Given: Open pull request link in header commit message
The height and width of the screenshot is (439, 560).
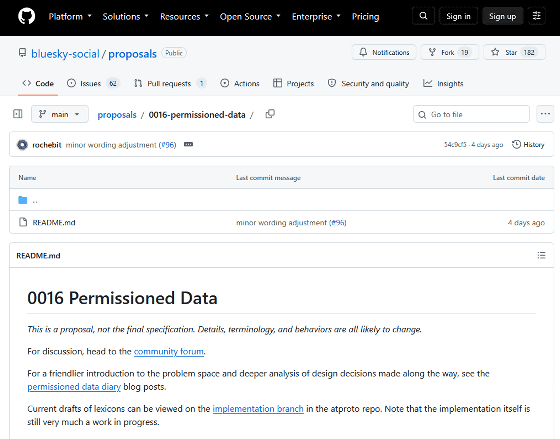Looking at the screenshot, I should [x=168, y=145].
